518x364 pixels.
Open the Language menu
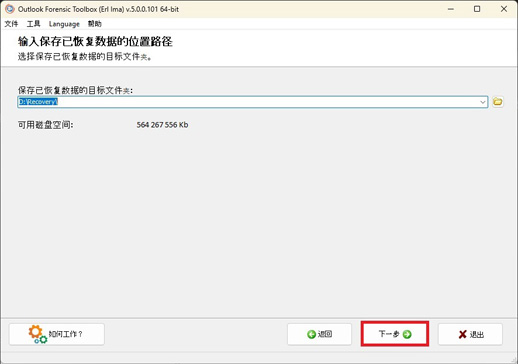point(64,24)
